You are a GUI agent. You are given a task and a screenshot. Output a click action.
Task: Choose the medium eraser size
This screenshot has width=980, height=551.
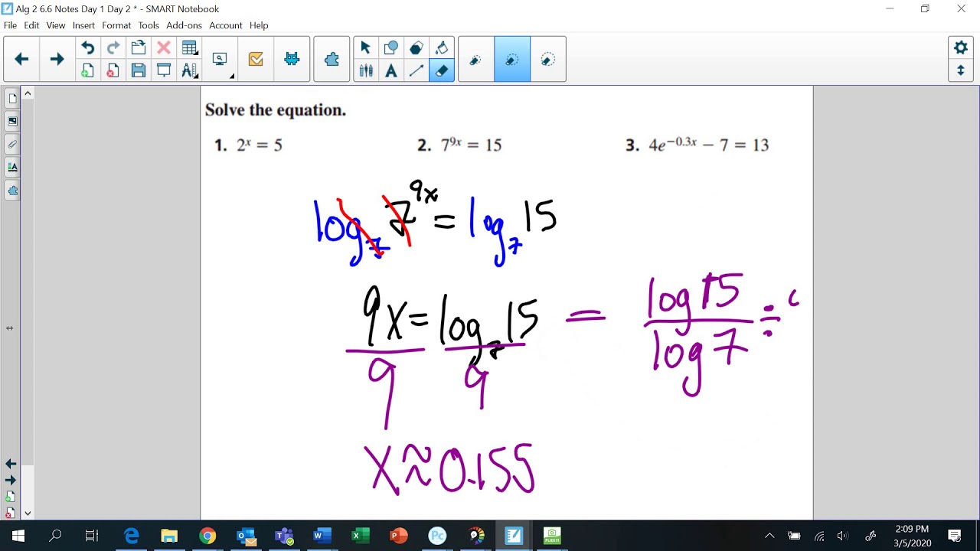[512, 59]
